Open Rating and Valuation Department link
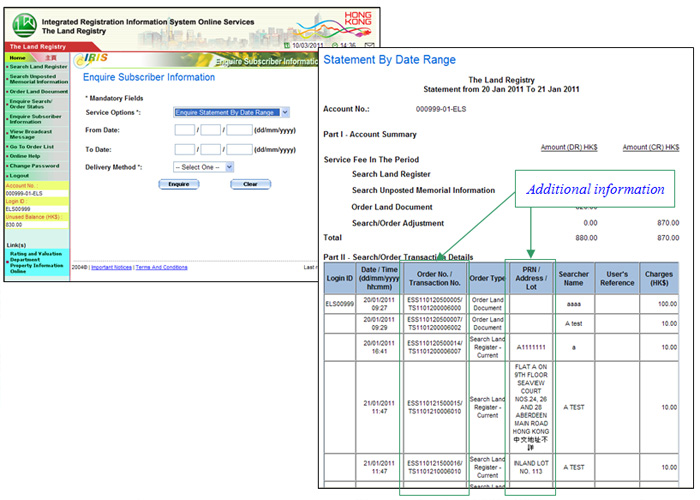 pyautogui.click(x=36, y=262)
